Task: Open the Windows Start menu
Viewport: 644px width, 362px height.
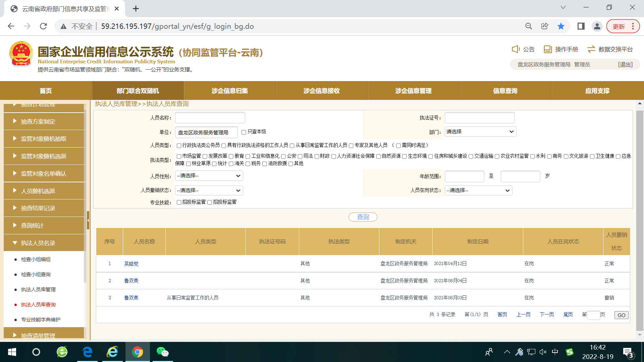Action: tap(12, 352)
